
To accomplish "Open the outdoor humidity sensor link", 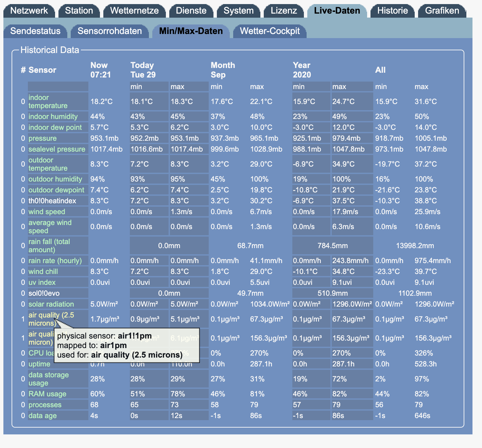I will pos(55,179).
